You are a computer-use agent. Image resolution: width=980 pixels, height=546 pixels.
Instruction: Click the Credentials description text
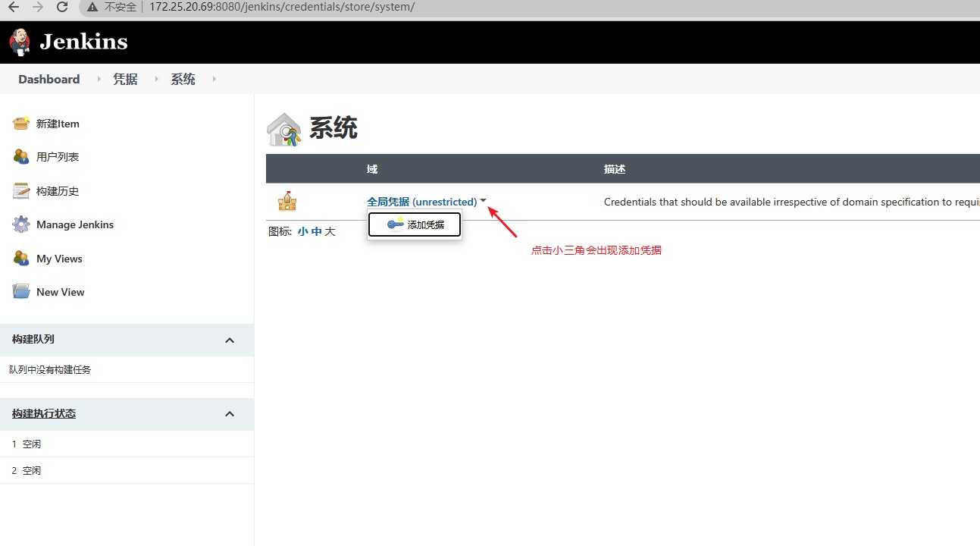coord(791,202)
